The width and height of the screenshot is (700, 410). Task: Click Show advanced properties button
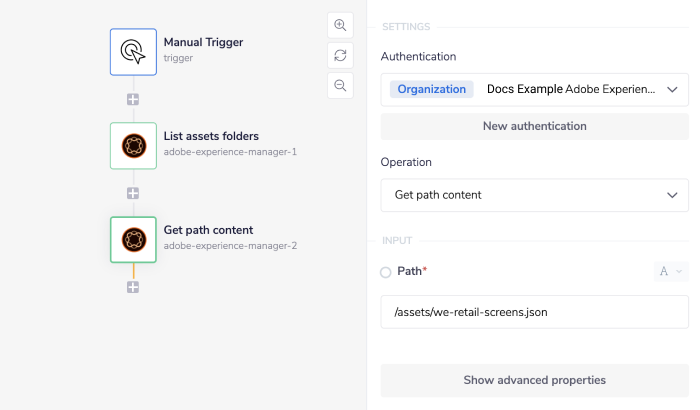534,380
